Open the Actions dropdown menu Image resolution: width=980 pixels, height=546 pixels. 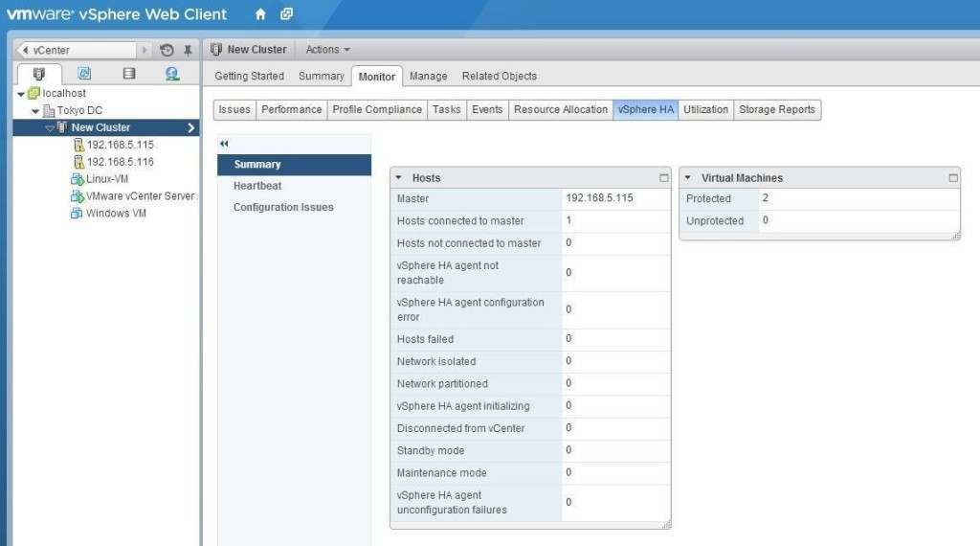tap(327, 50)
